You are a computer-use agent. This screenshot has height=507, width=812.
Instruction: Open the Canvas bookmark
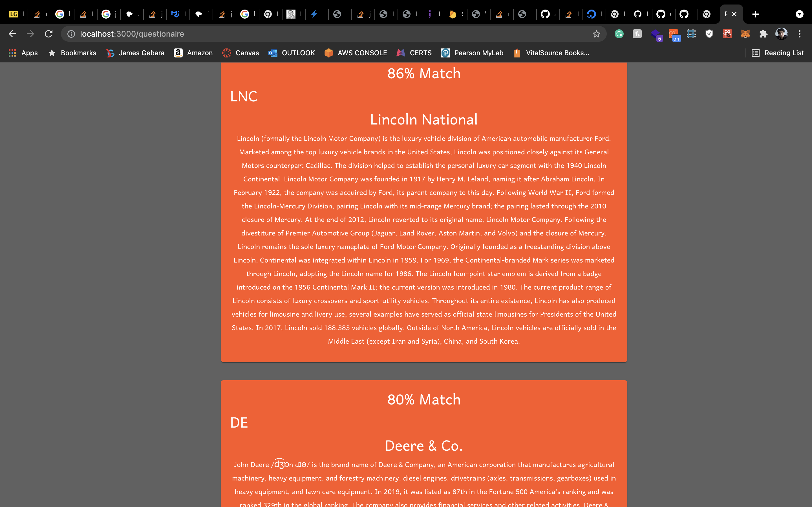240,53
